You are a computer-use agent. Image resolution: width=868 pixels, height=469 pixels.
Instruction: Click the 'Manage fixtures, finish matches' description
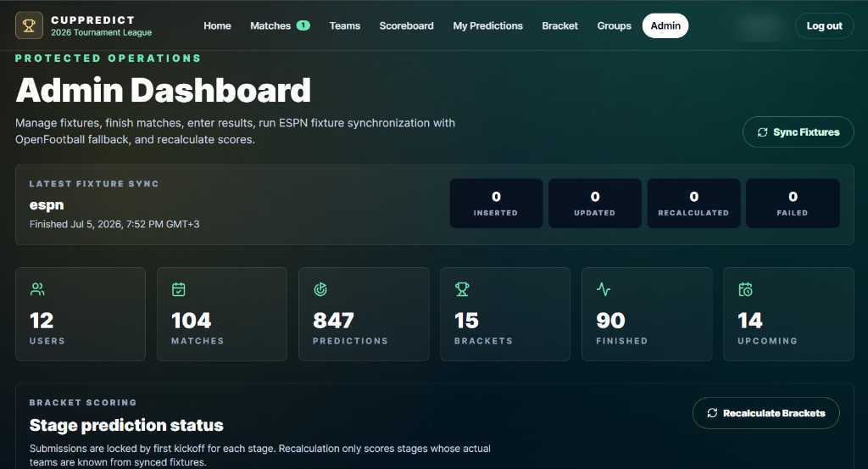point(236,131)
